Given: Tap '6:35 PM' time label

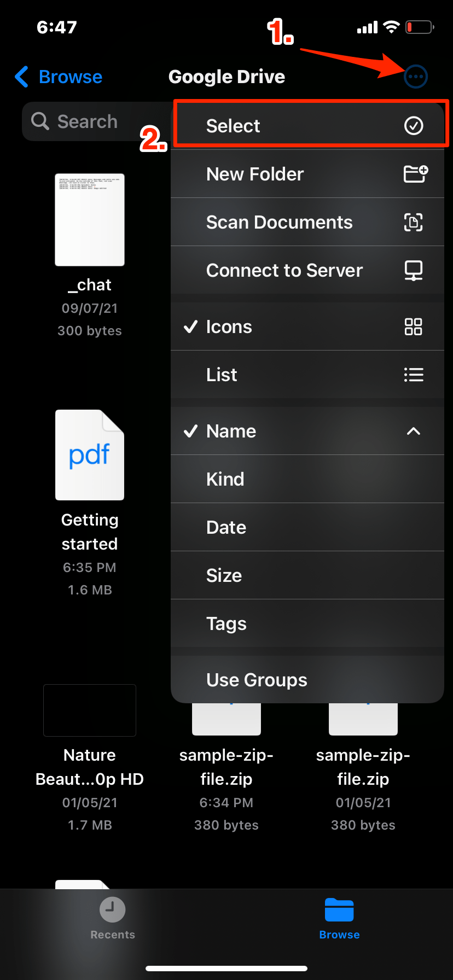Looking at the screenshot, I should [90, 568].
